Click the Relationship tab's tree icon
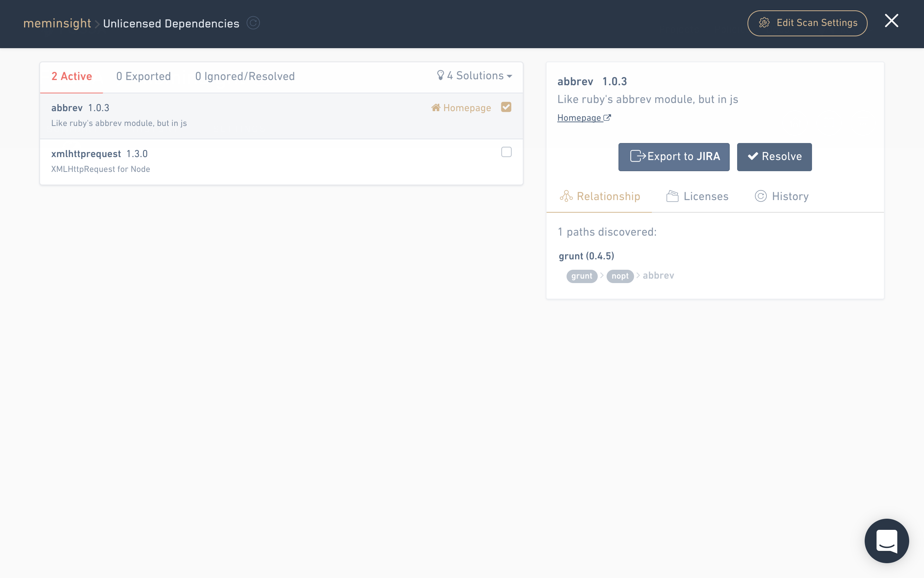This screenshot has height=578, width=924. pyautogui.click(x=566, y=196)
